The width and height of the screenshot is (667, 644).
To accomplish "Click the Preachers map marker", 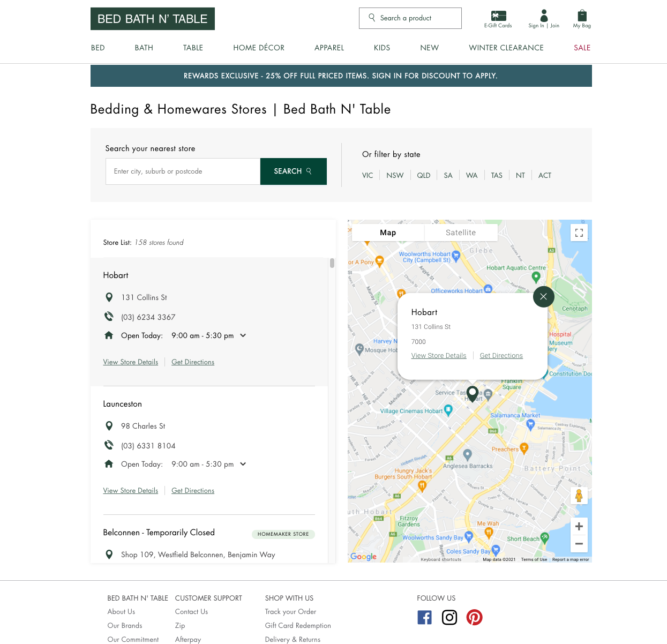I will [524, 448].
